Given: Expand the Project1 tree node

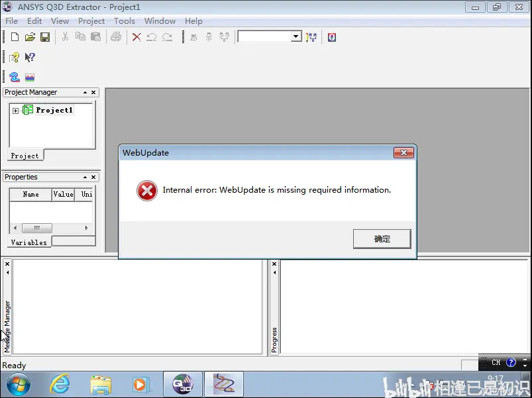Looking at the screenshot, I should (x=15, y=111).
